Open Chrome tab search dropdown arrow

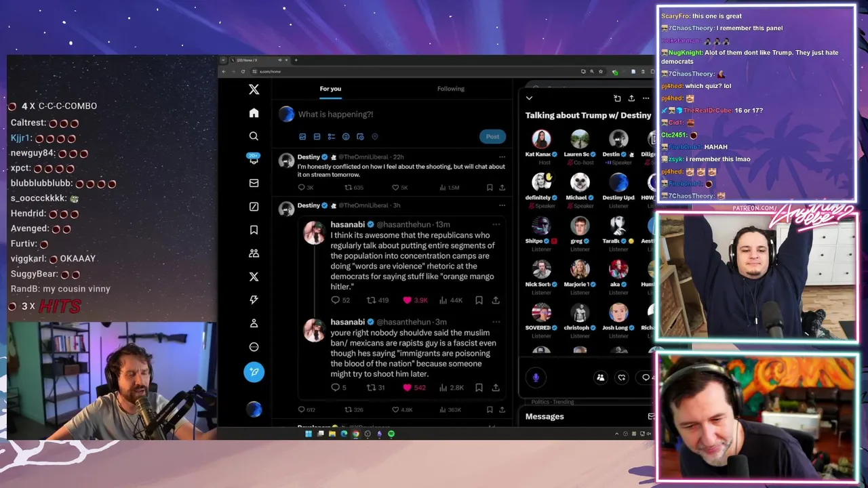pyautogui.click(x=224, y=60)
